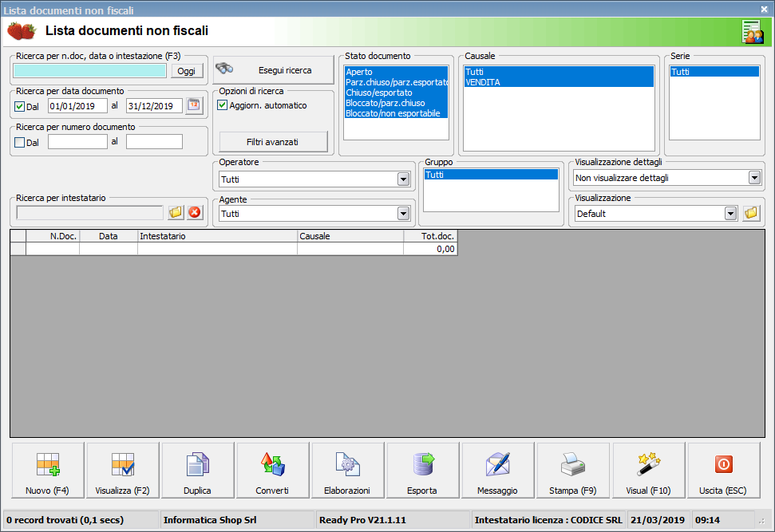The image size is (775, 532).
Task: Click status text 0 record trovati
Action: point(65,520)
